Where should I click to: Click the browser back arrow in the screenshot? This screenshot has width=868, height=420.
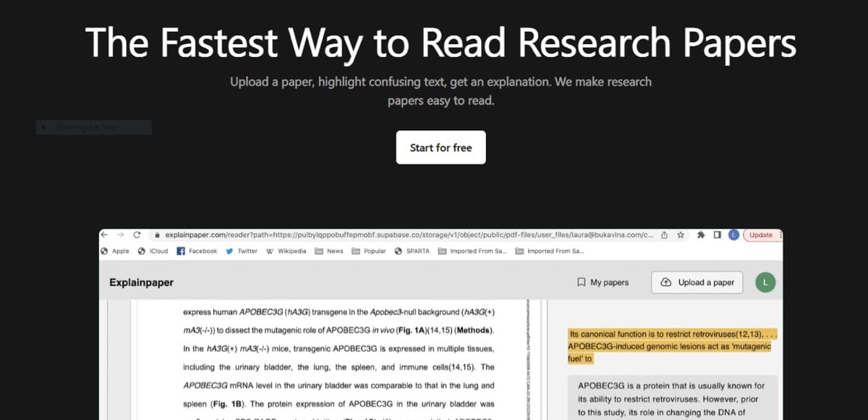104,235
